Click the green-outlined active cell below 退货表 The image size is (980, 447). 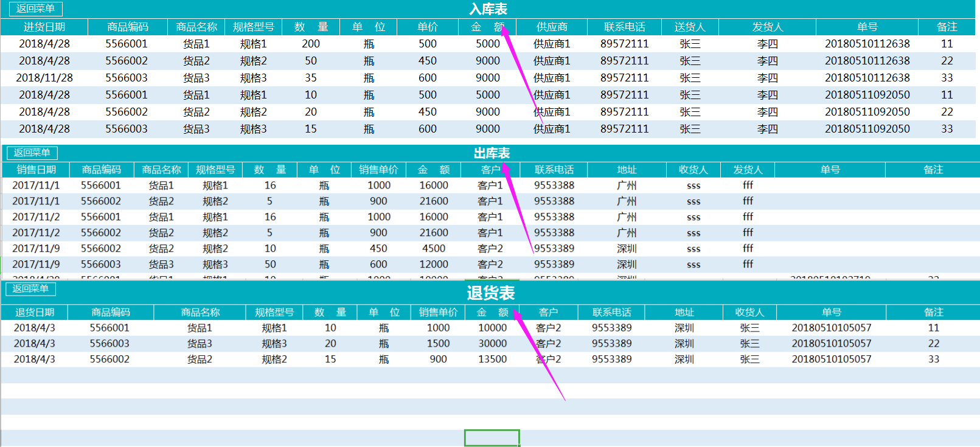pos(492,438)
